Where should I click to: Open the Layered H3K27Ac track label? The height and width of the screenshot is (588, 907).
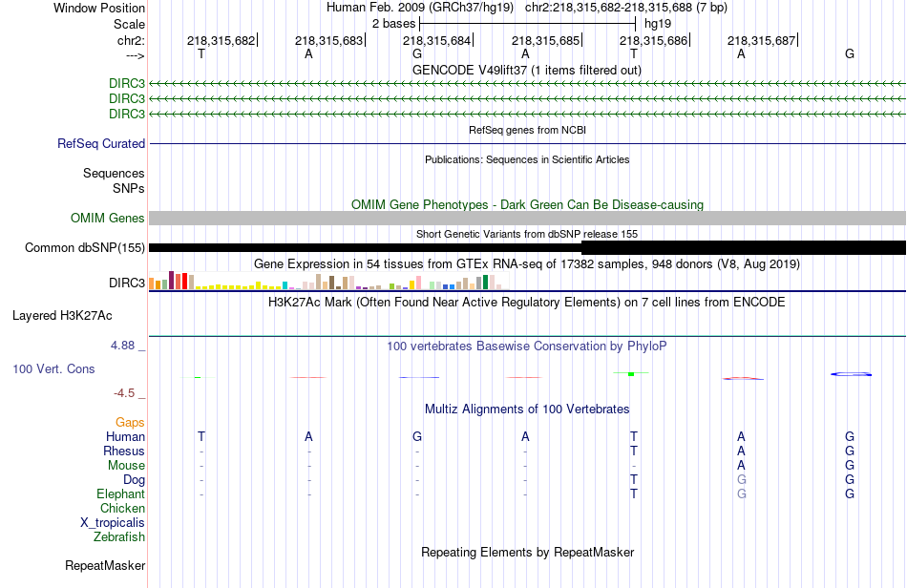pyautogui.click(x=62, y=316)
